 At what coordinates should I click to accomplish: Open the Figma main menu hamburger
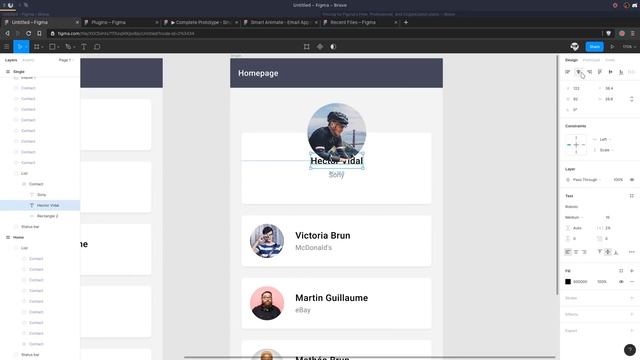pos(7,47)
